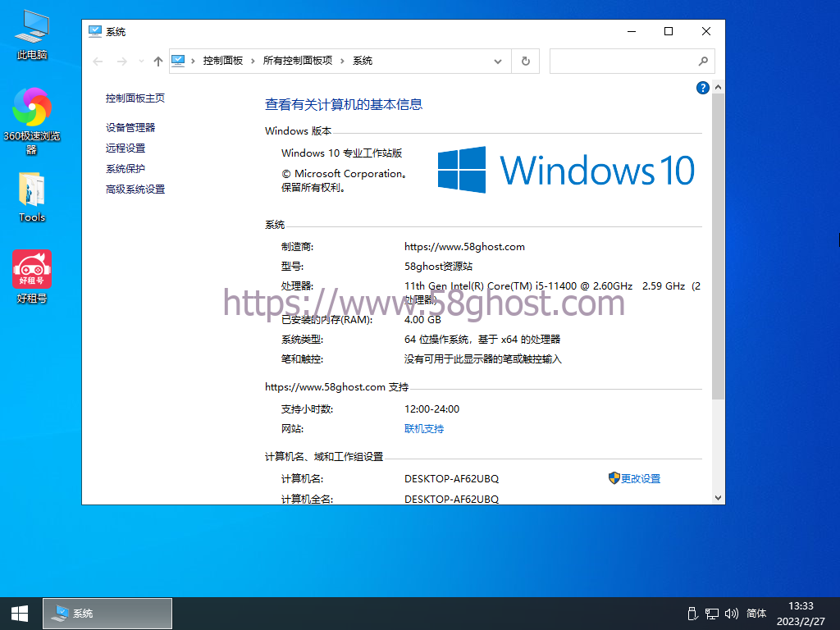The width and height of the screenshot is (840, 630).
Task: Close the 系统 window
Action: (x=706, y=32)
